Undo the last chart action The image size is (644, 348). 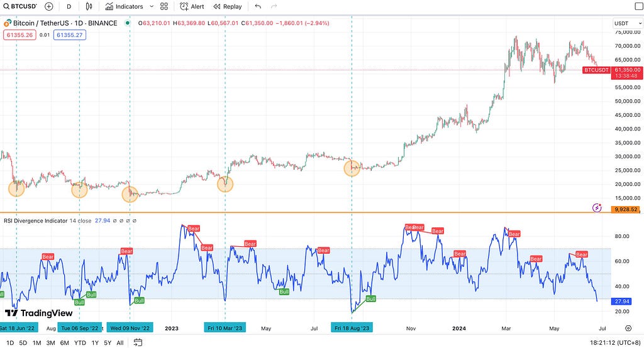258,6
